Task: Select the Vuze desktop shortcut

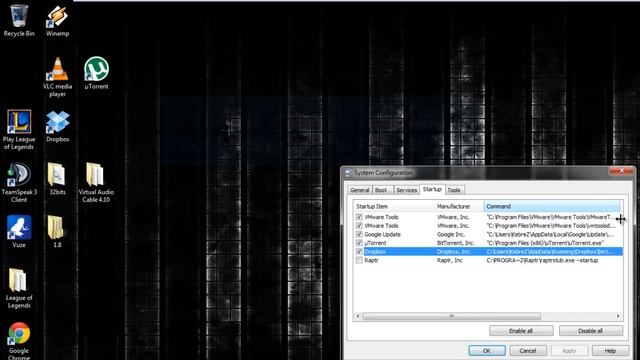Action: (x=19, y=232)
